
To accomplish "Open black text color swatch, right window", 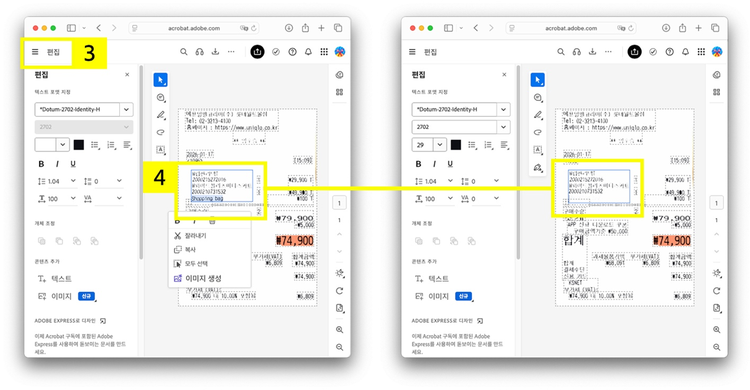I will click(x=456, y=145).
